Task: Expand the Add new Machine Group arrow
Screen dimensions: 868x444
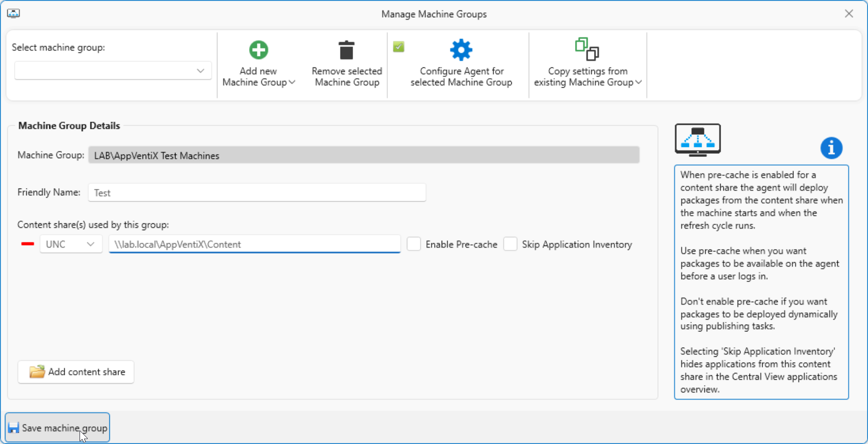Action: pos(292,82)
